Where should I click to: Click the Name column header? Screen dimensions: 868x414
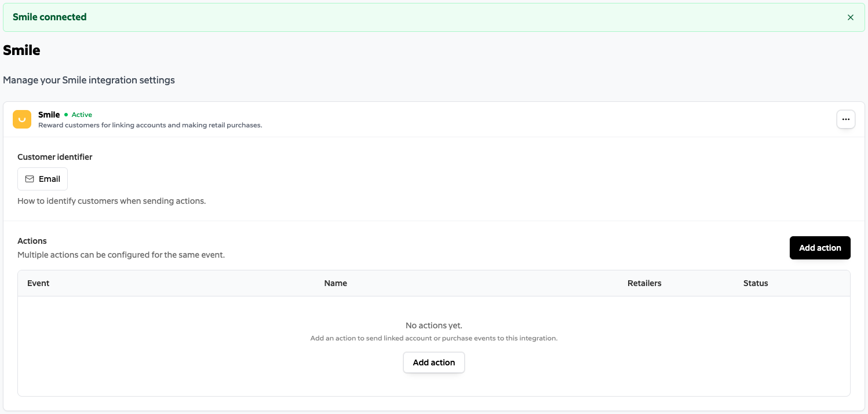click(x=335, y=283)
